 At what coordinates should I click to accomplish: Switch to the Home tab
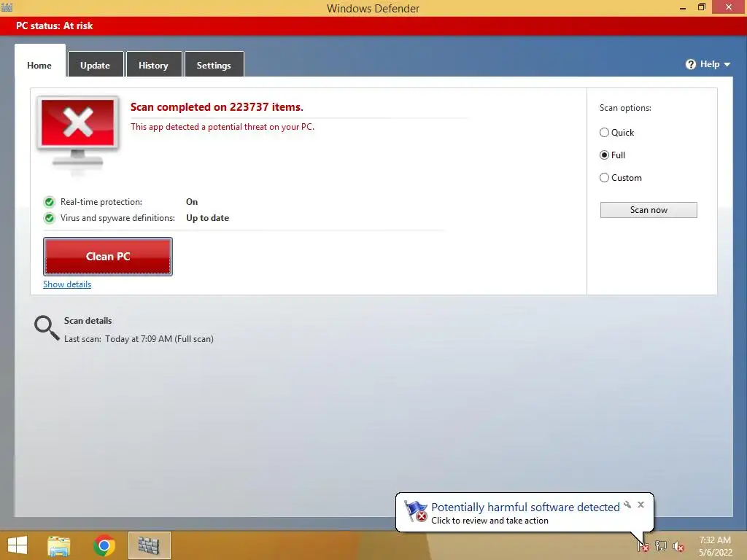pos(39,65)
